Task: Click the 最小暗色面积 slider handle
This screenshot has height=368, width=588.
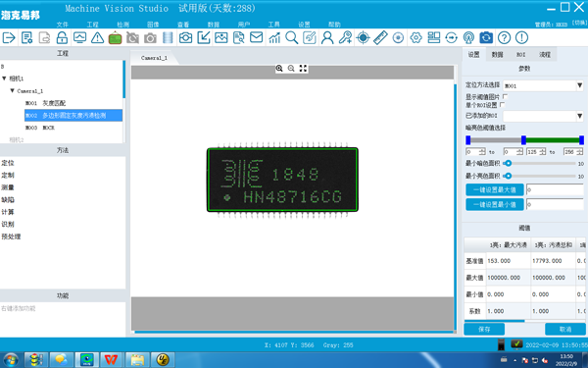Action: (x=508, y=163)
